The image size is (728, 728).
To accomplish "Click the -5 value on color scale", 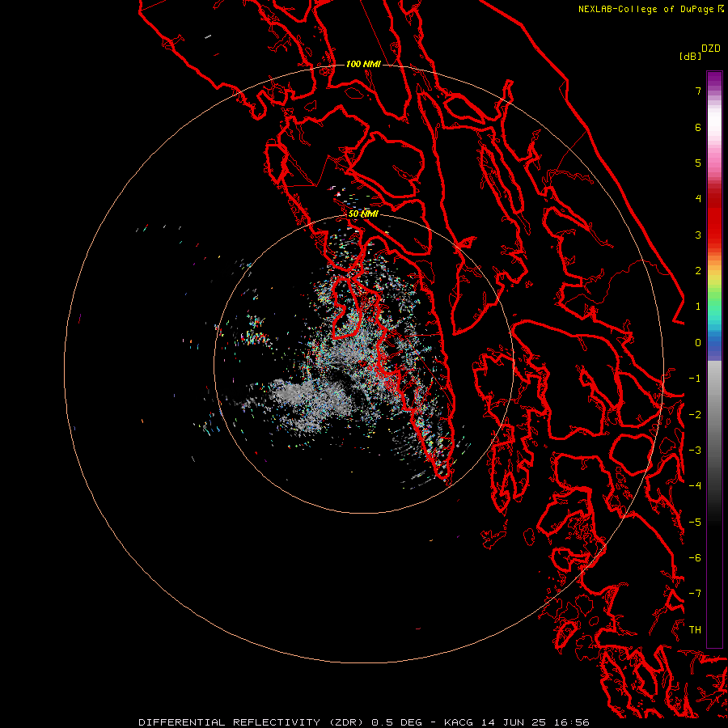I will (695, 523).
